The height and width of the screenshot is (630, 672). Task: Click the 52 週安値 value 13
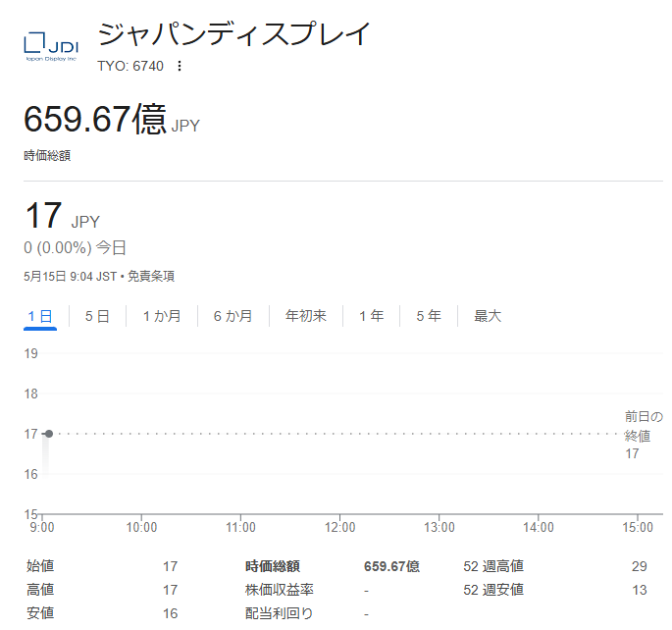(x=640, y=590)
